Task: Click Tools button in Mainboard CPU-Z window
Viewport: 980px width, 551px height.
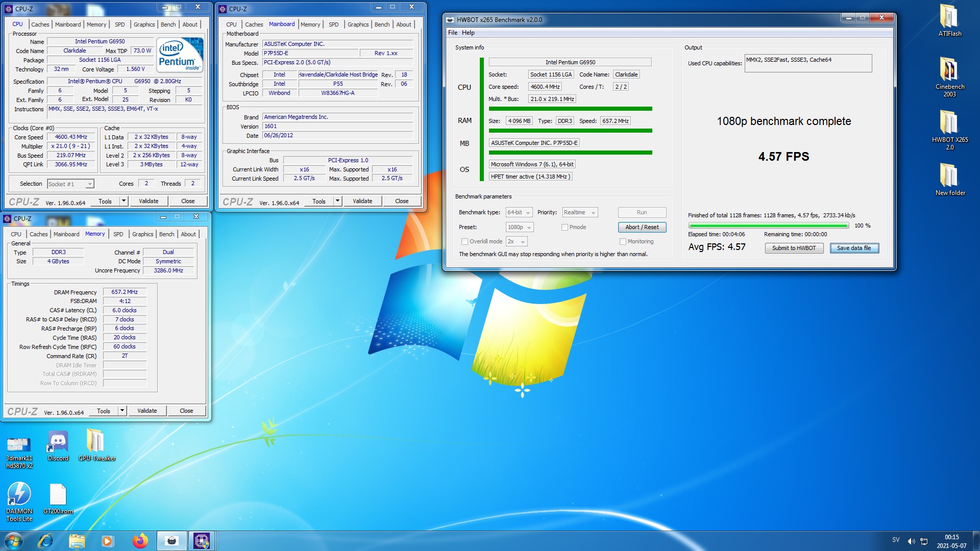Action: pyautogui.click(x=319, y=201)
